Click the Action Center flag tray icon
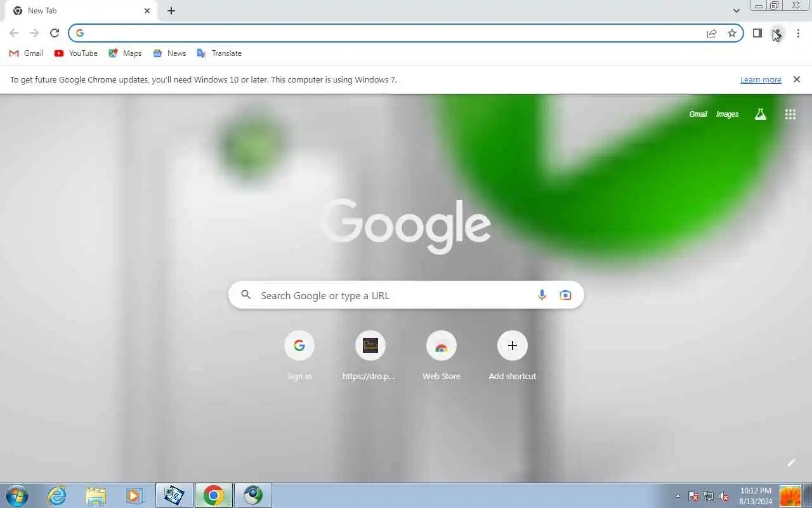 (x=693, y=496)
